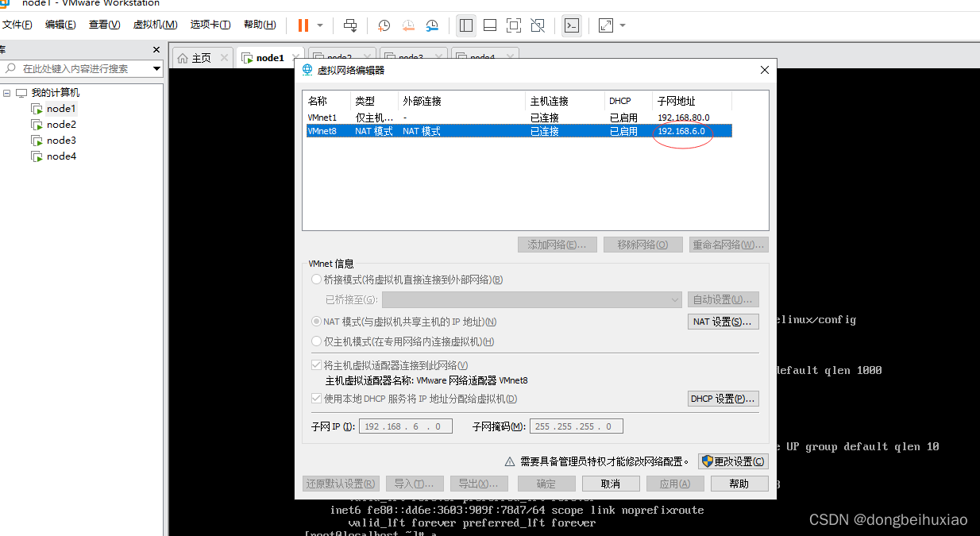This screenshot has height=536, width=980.
Task: Click the 确定 button
Action: pos(546,484)
